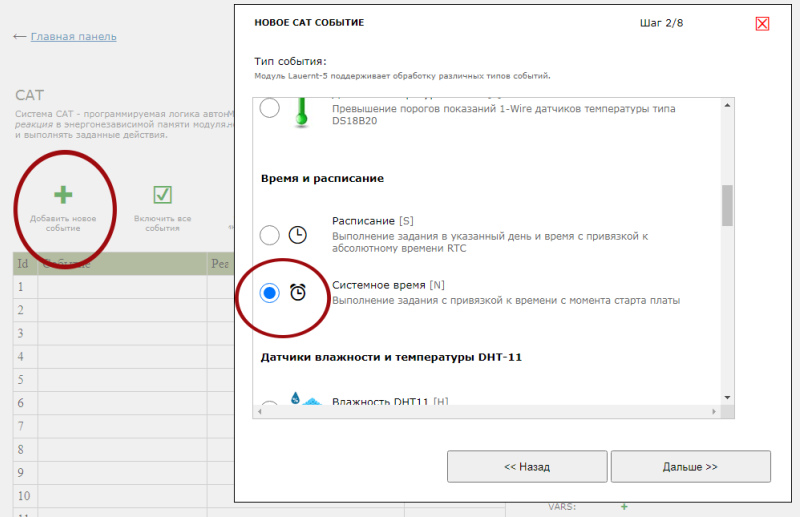
Task: Click the green plus next to VARS
Action: click(x=624, y=507)
